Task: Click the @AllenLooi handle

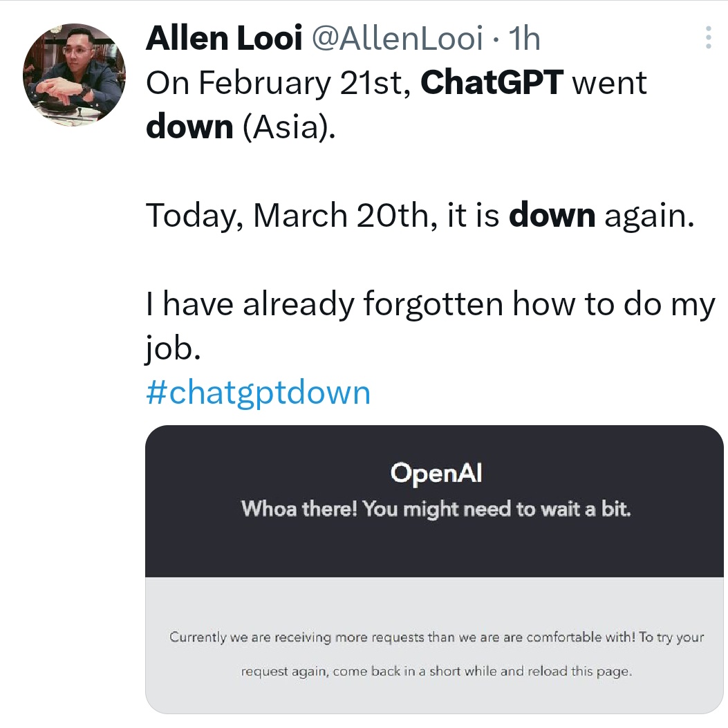Action: coord(397,39)
